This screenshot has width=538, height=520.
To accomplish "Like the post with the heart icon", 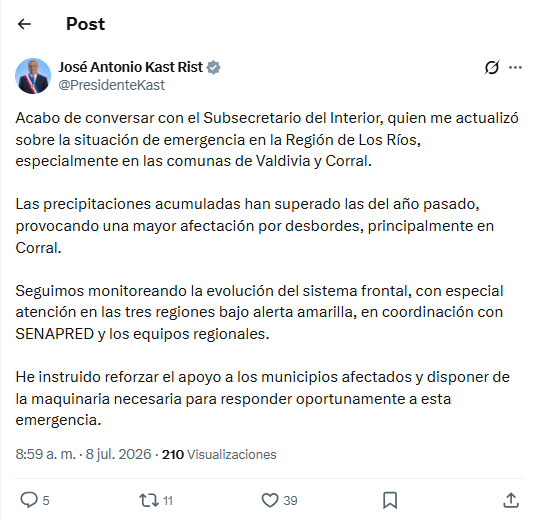I will [x=270, y=500].
